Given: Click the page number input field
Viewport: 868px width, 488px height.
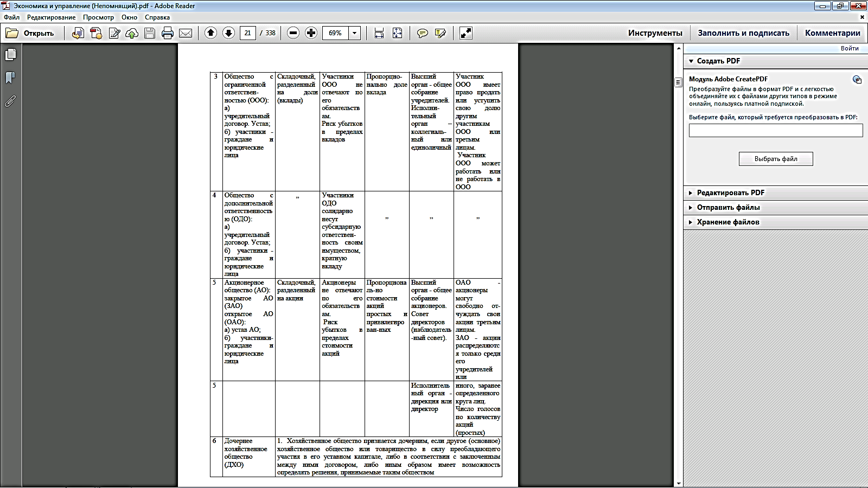Looking at the screenshot, I should point(247,33).
